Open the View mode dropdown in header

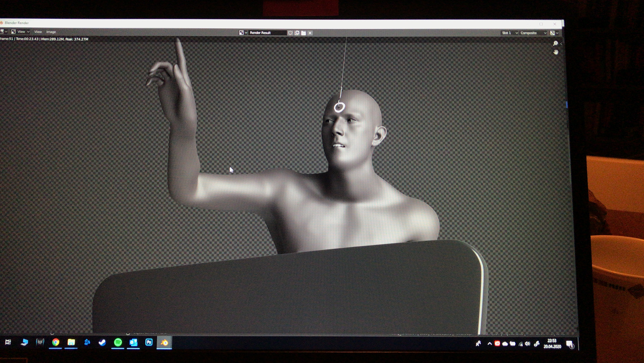tap(20, 32)
